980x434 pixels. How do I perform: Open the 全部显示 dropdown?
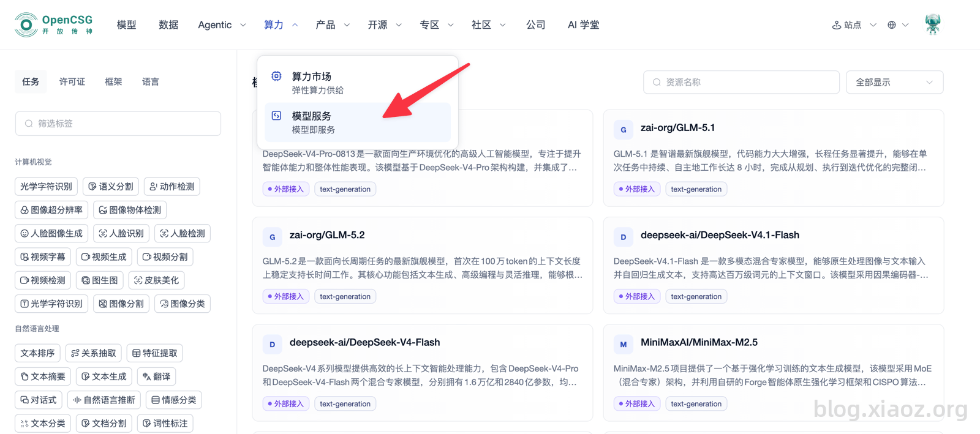(894, 82)
